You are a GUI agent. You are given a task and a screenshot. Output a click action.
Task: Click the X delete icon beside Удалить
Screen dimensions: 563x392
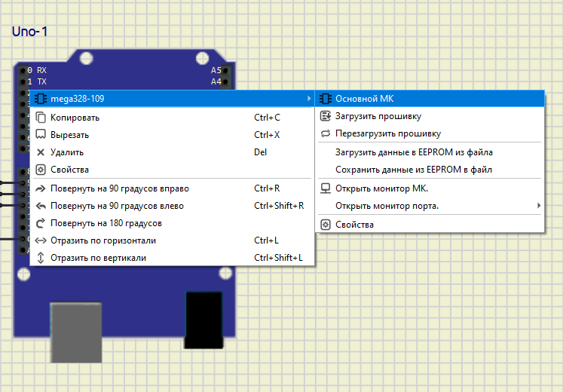(41, 152)
